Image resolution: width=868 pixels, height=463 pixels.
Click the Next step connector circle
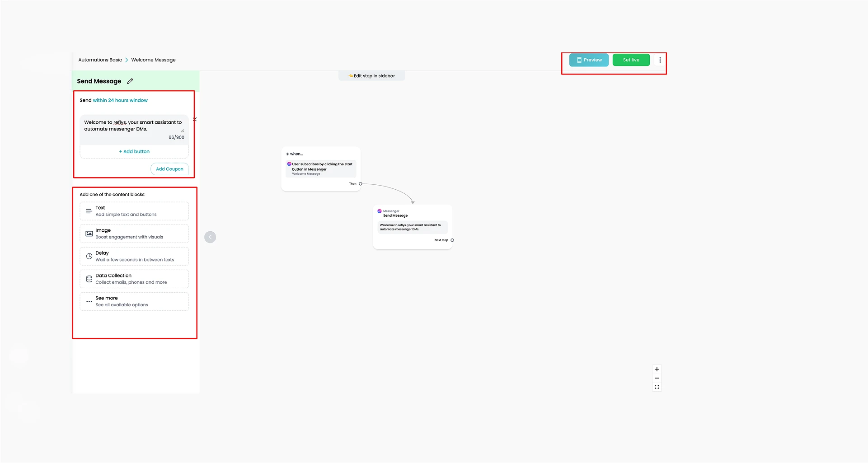(x=452, y=240)
